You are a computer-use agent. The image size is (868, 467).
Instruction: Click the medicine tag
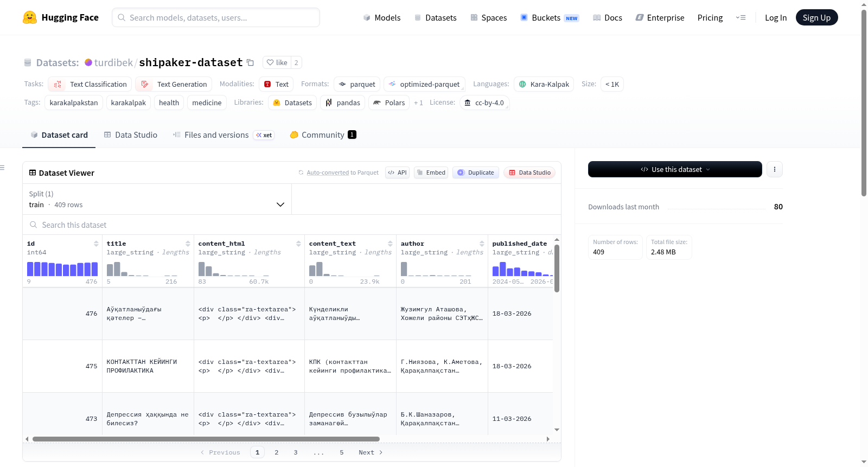pos(207,103)
